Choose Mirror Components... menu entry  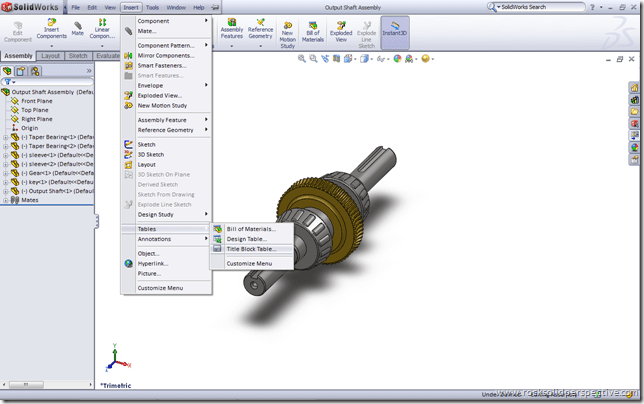(x=167, y=55)
